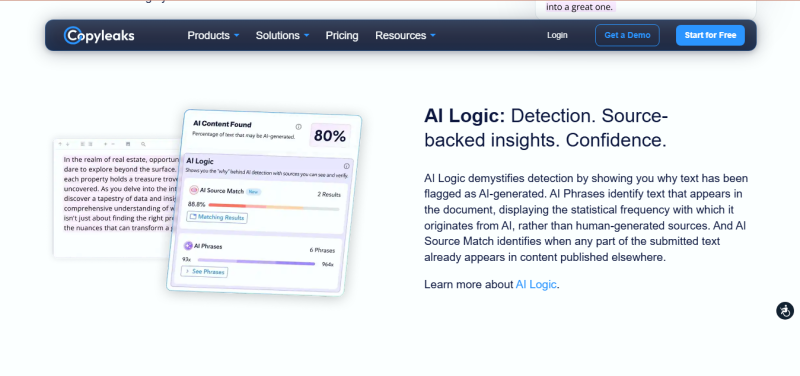Click the AI Logic card heading in mockup
Viewport: 800px width, 376px height.
coord(200,161)
